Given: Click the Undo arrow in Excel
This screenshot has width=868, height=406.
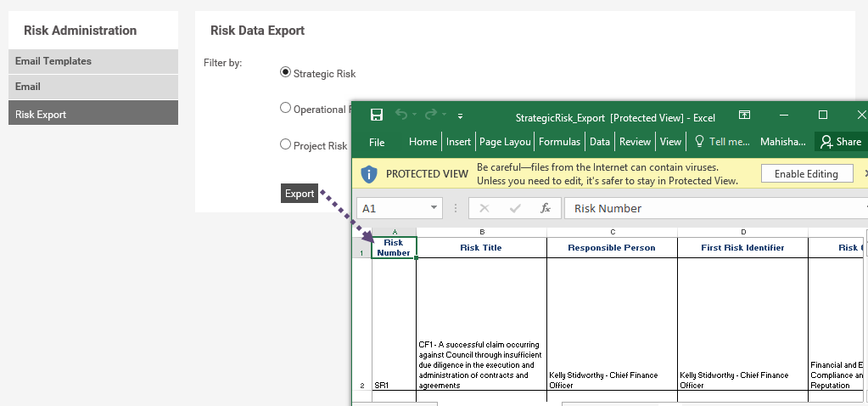Looking at the screenshot, I should point(401,115).
